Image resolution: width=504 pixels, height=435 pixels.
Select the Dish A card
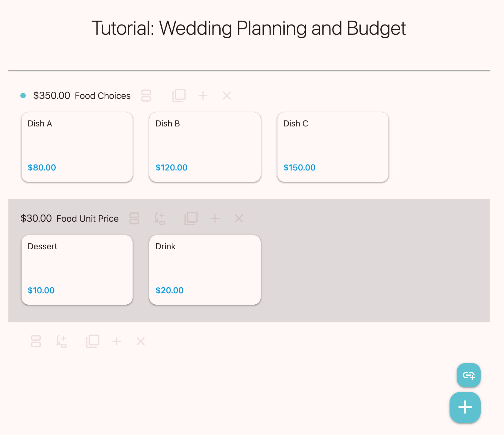point(77,147)
